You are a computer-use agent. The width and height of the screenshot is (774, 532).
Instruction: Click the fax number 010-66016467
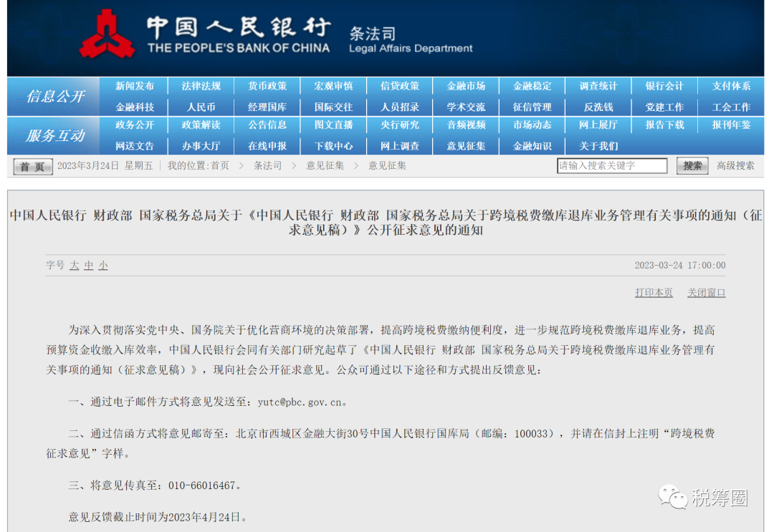pos(201,485)
